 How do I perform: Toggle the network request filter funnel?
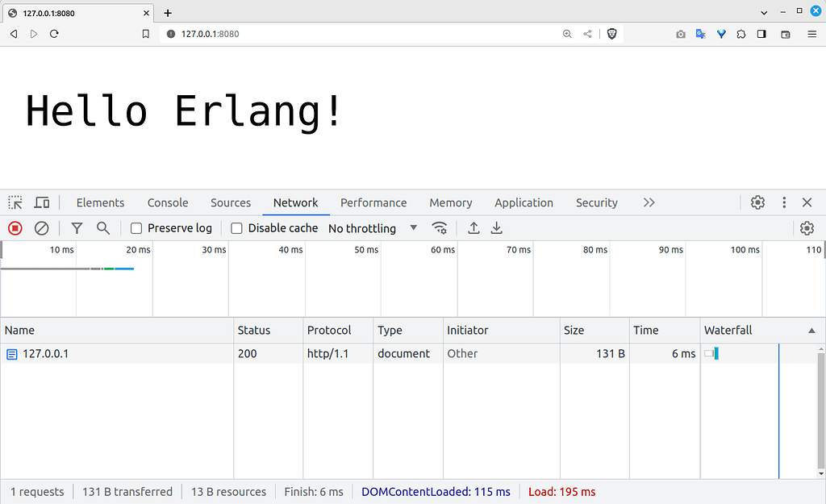(77, 228)
